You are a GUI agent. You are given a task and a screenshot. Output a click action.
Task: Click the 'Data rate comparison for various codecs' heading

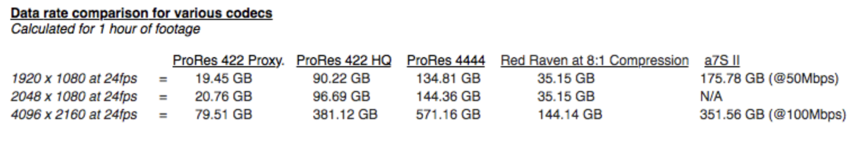click(x=141, y=13)
